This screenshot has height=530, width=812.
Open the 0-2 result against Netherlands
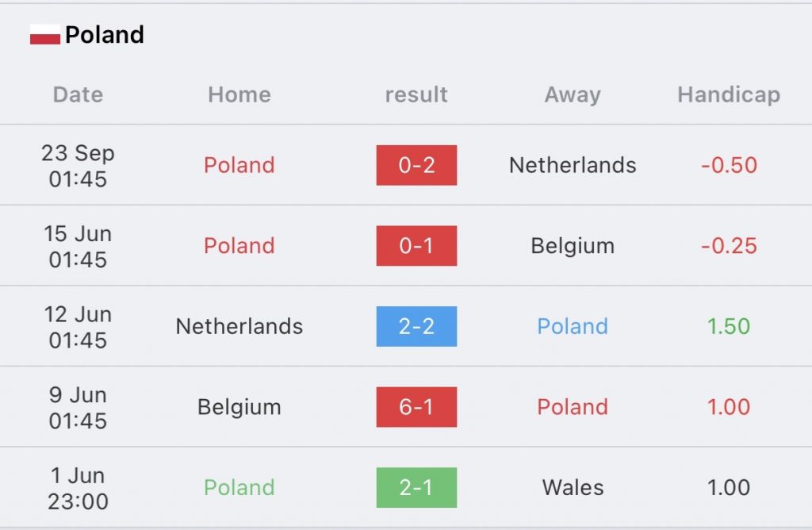(416, 165)
